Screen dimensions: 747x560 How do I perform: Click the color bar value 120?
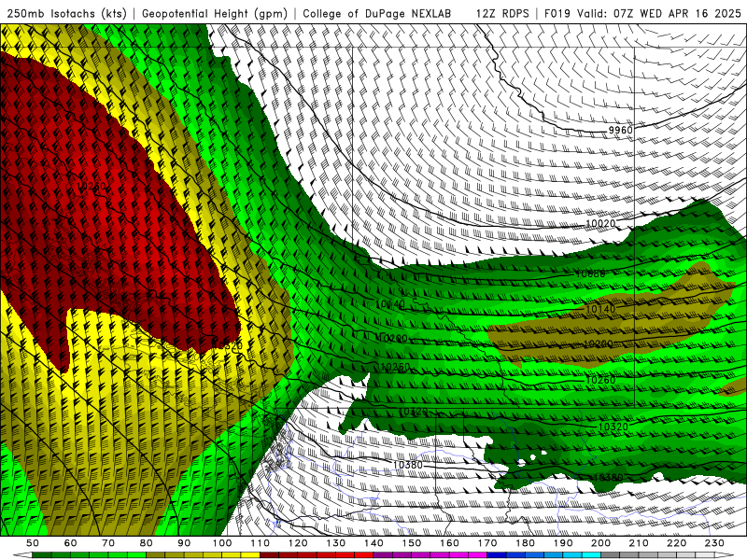[298, 543]
